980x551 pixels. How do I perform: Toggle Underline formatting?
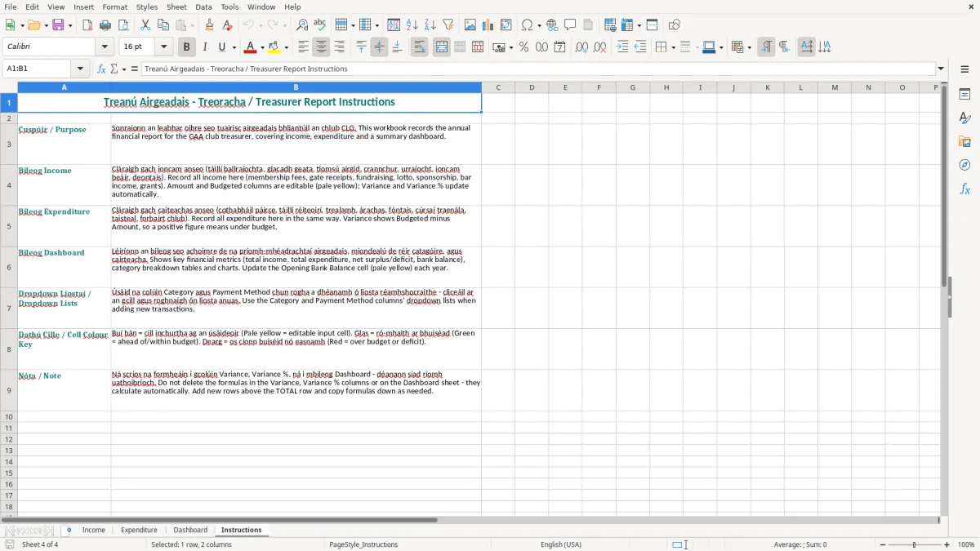coord(222,47)
